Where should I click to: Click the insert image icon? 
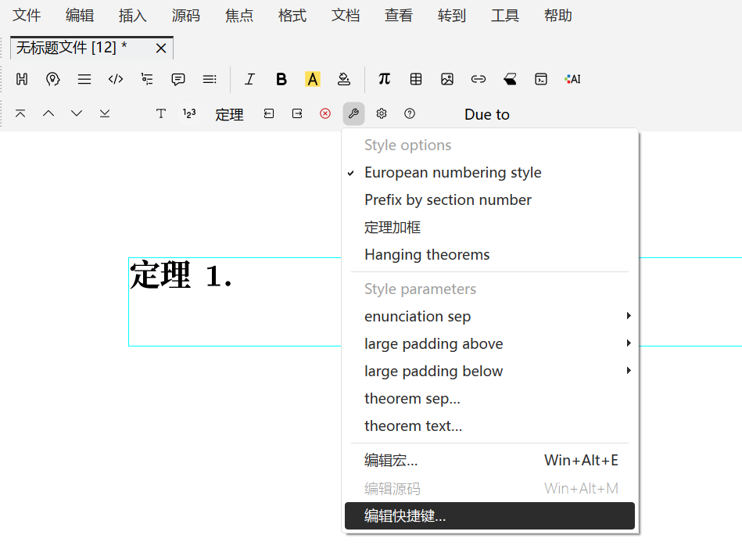(x=447, y=79)
